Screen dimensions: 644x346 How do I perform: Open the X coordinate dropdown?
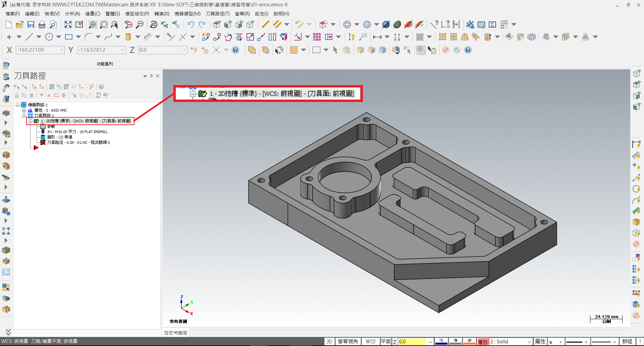(61, 50)
